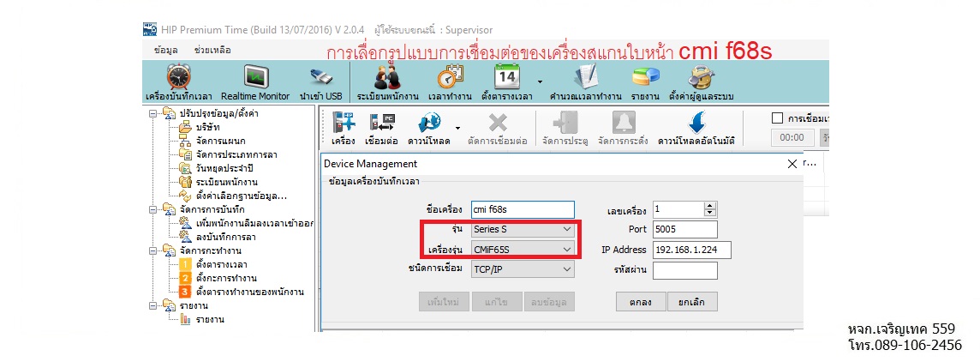Open the รุ่น Series S dropdown
Screen dimensions: 980x362
pos(523,229)
